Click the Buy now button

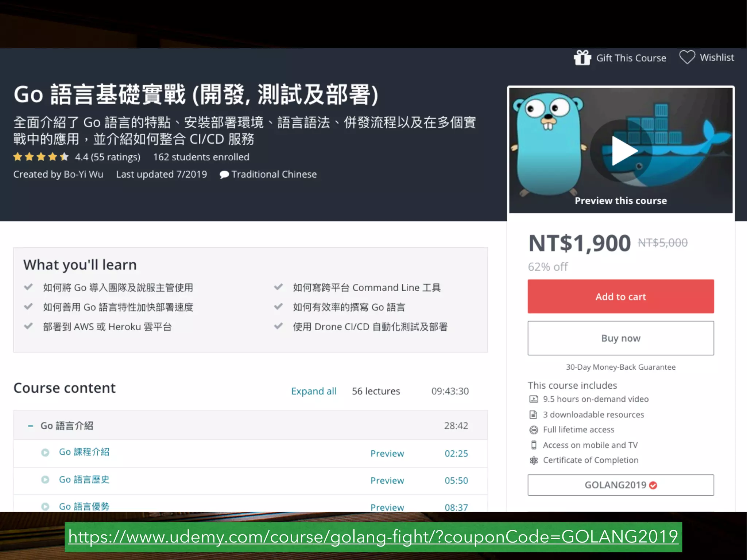point(621,338)
